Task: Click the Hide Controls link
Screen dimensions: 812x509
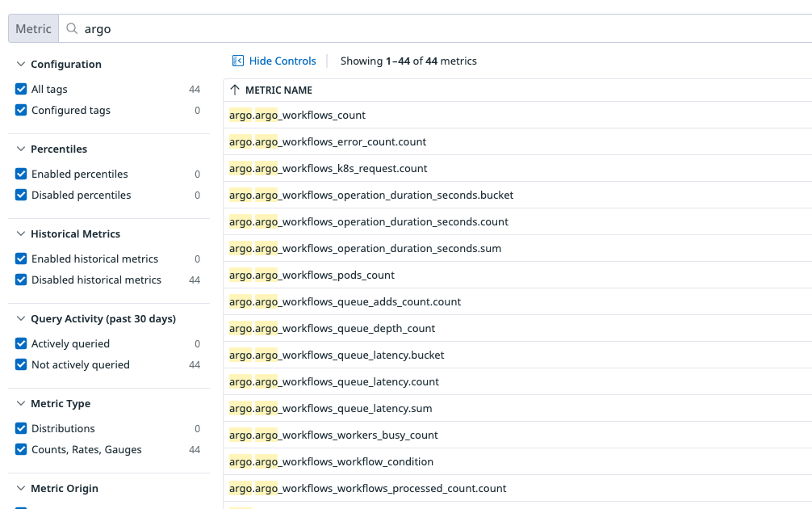Action: (283, 61)
